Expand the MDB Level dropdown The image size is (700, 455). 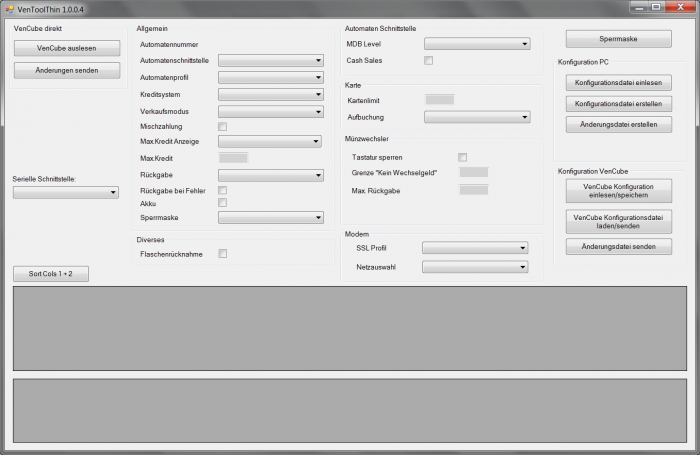(x=477, y=44)
